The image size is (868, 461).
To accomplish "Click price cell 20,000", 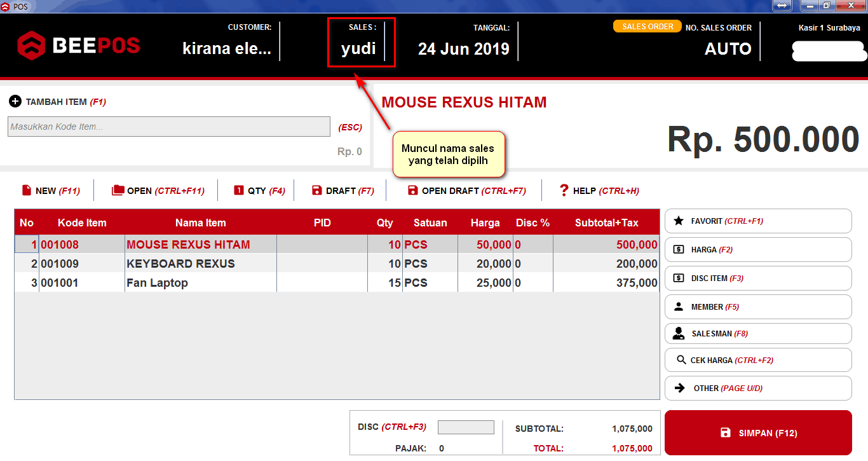I will click(x=494, y=264).
